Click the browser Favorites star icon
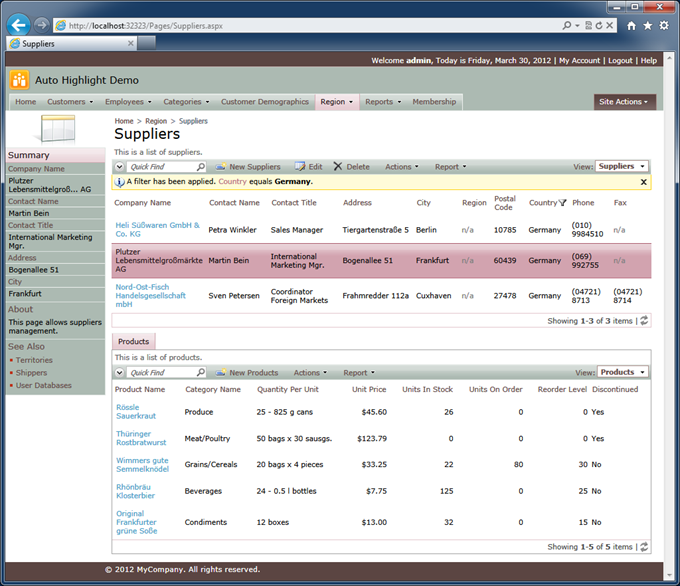 tap(647, 24)
